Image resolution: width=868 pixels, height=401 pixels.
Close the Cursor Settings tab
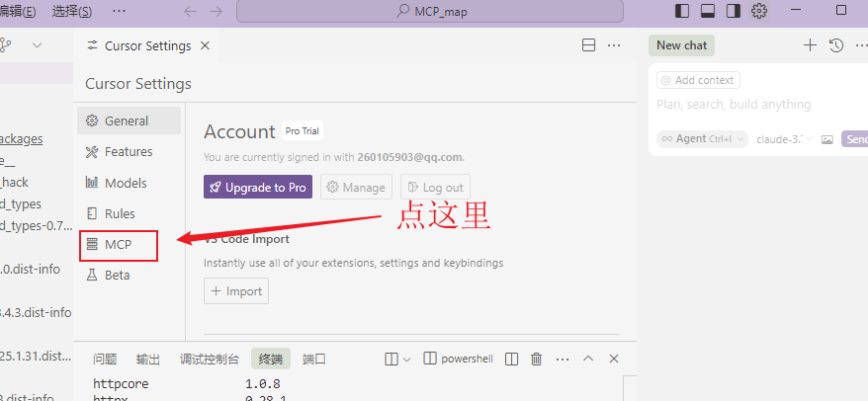click(x=205, y=45)
